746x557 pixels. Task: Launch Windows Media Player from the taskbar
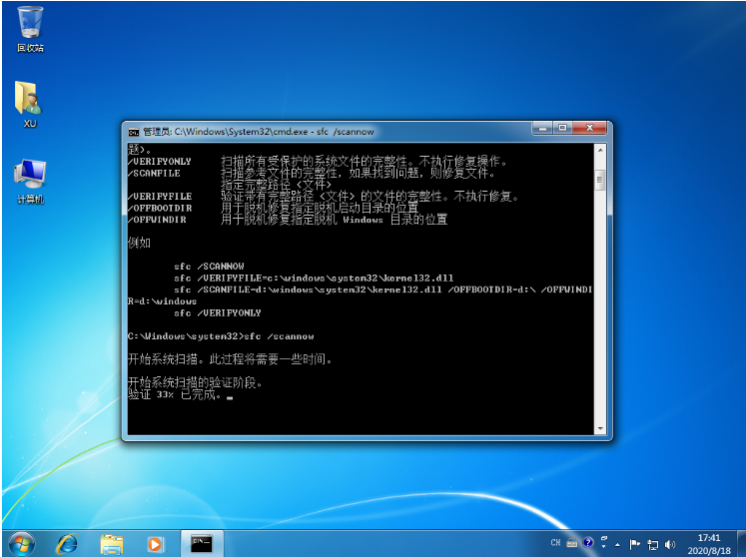pyautogui.click(x=154, y=543)
